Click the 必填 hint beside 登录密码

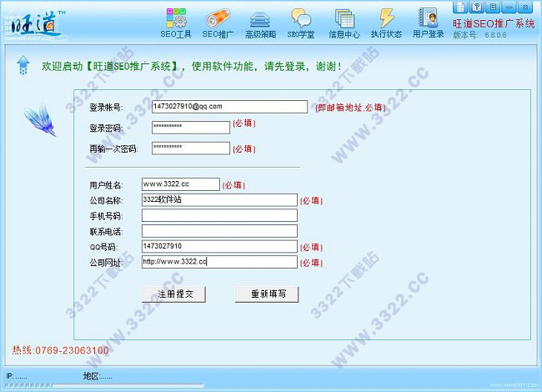(x=244, y=123)
